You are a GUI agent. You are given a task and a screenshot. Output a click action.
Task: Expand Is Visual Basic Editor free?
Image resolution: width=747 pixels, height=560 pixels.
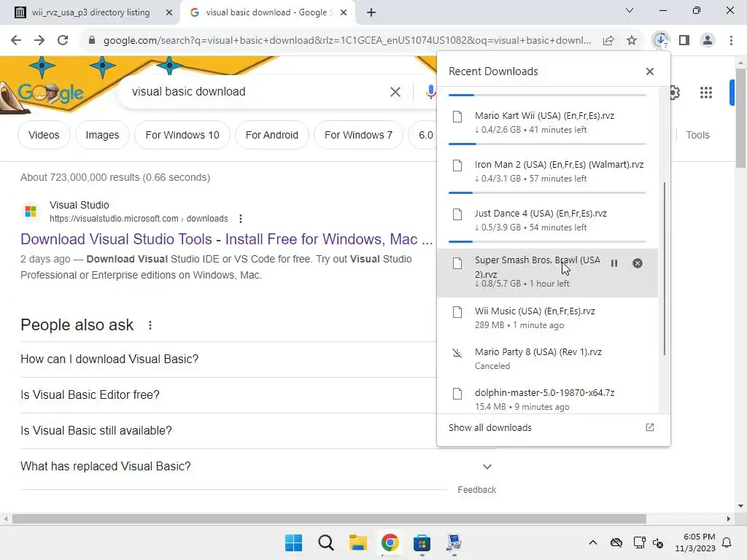point(228,394)
